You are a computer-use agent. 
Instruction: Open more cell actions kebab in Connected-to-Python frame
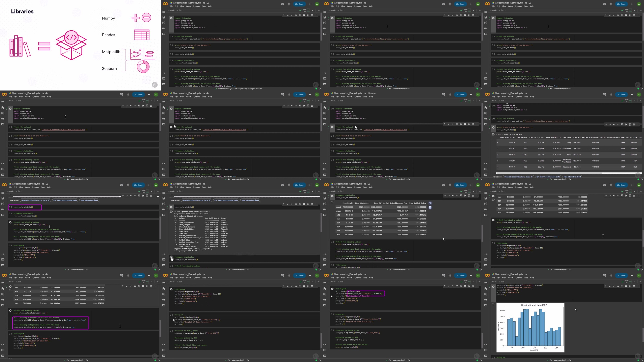316,15
